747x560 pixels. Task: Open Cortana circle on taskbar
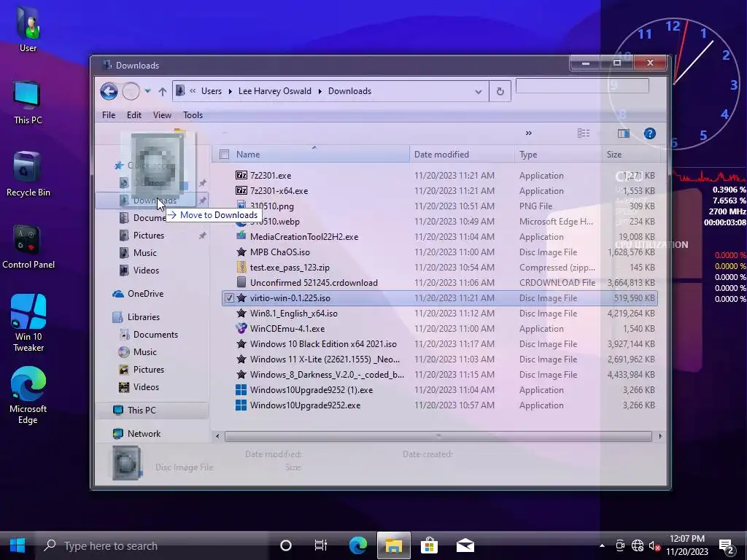point(285,545)
